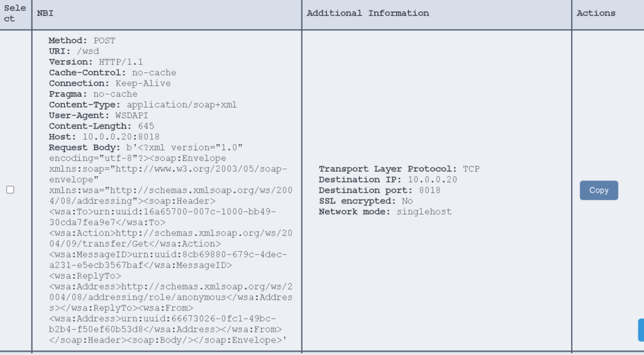Click the Connection Keep-Alive line

click(109, 83)
